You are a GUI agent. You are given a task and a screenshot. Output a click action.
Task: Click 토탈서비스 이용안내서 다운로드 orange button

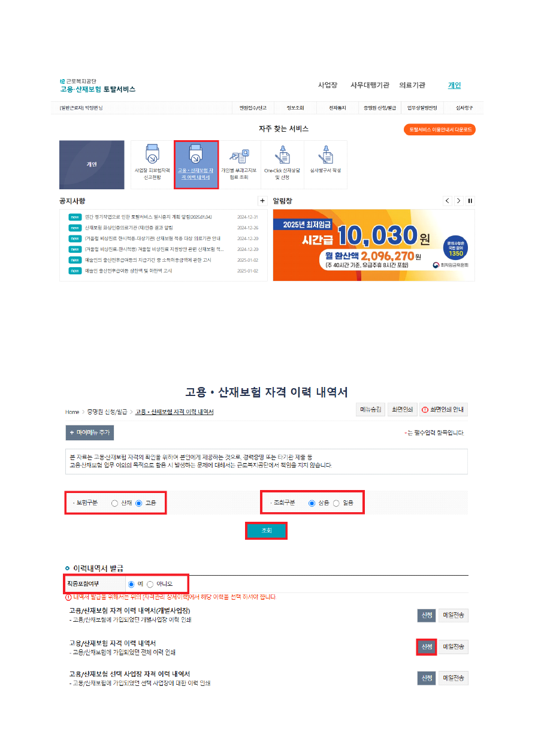click(x=440, y=129)
